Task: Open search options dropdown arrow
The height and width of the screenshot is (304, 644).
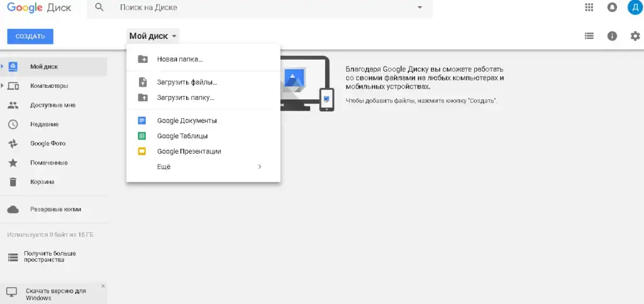Action: [x=420, y=8]
